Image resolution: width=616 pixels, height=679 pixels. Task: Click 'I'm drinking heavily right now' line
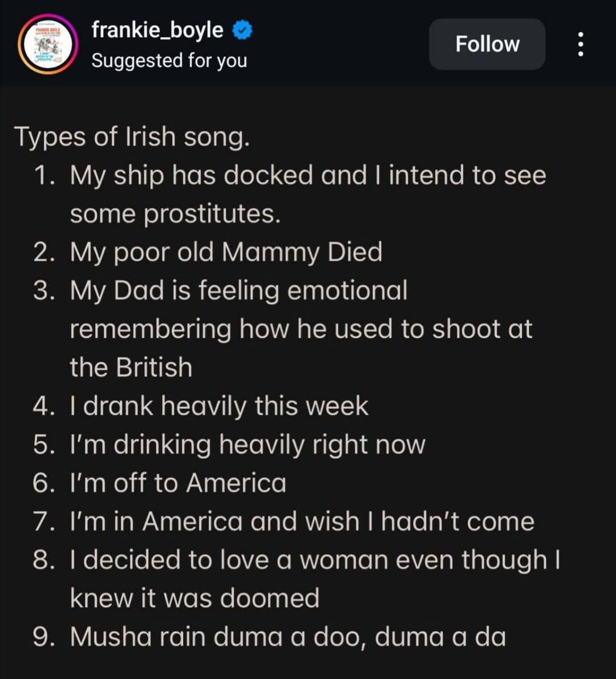point(248,444)
